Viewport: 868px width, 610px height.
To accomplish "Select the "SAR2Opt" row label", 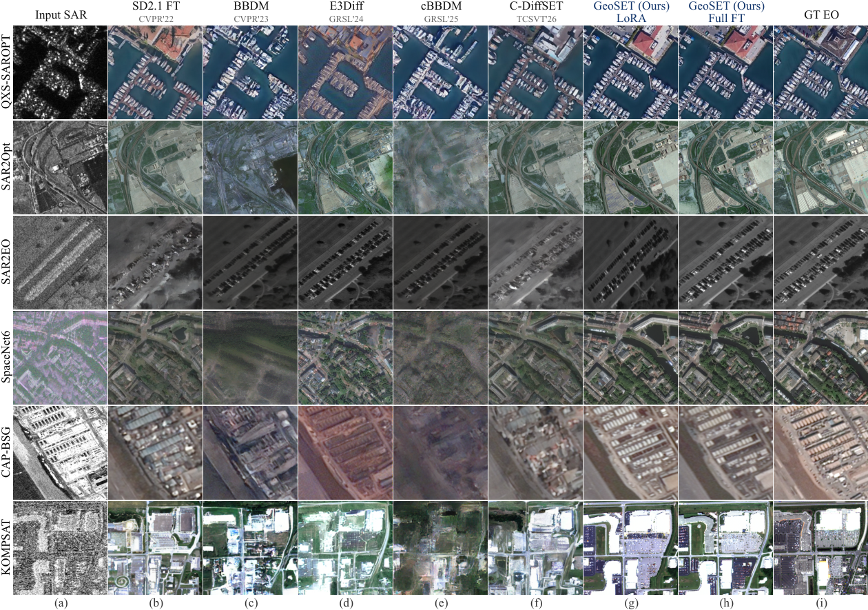I will click(7, 167).
